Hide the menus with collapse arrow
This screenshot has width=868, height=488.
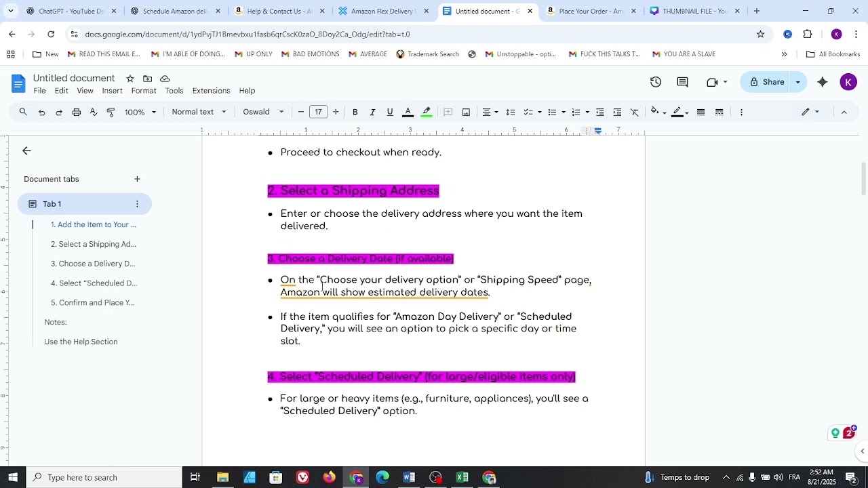click(844, 112)
